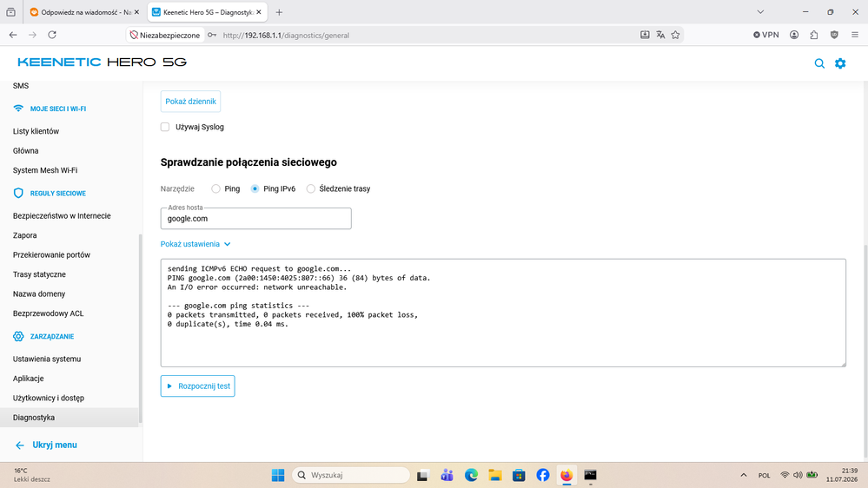Select the Śledzenie trasy radio option
Screen dimensions: 868x488
point(311,188)
